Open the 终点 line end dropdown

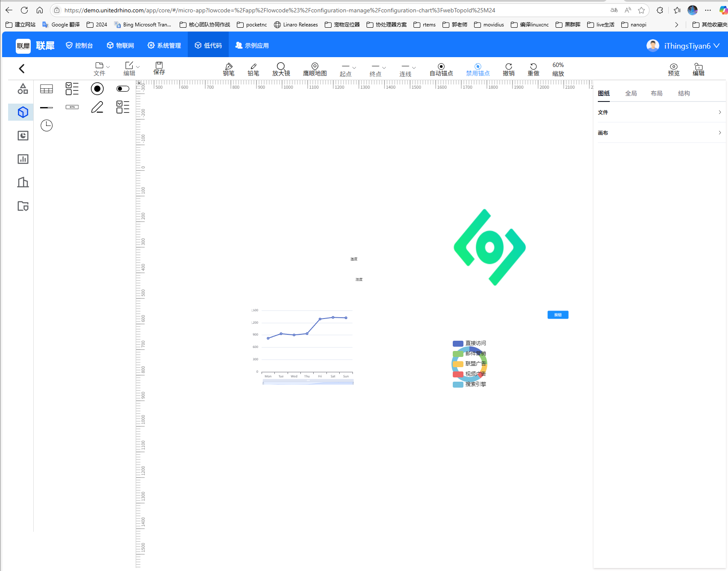pyautogui.click(x=378, y=70)
